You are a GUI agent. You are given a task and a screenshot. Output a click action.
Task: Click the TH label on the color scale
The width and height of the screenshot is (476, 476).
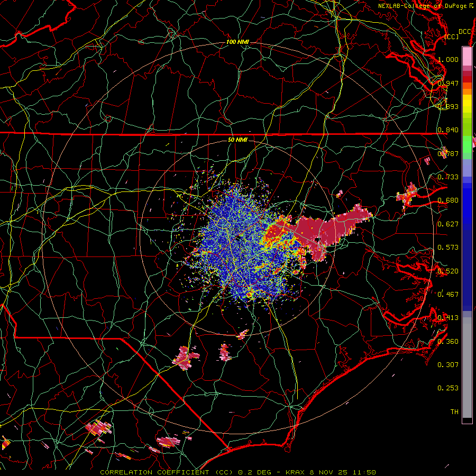pyautogui.click(x=454, y=411)
